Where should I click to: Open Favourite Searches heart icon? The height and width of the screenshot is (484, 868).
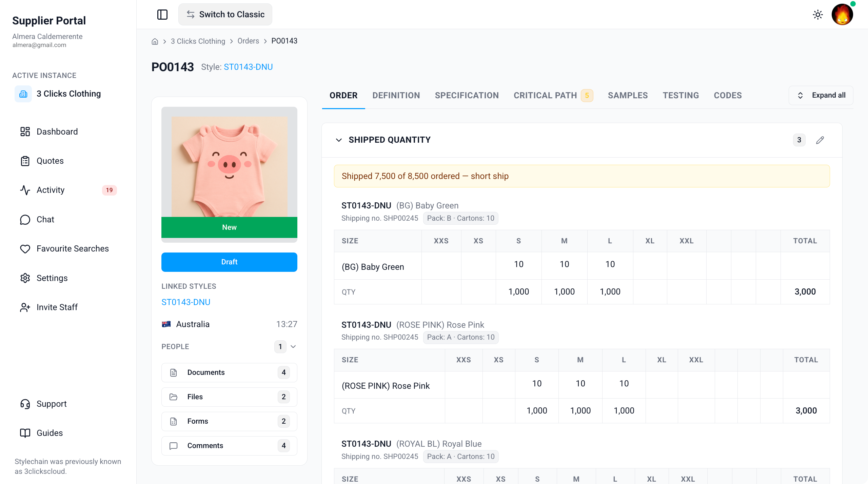(25, 249)
